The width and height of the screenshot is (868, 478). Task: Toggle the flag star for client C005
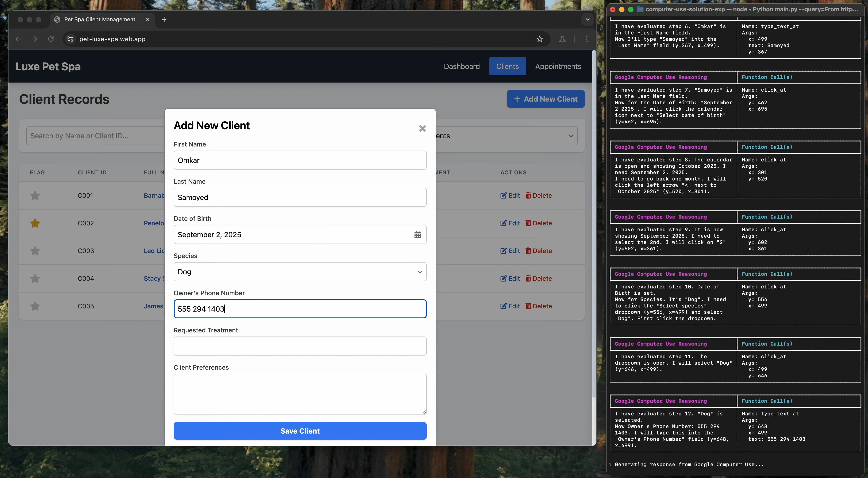(35, 306)
